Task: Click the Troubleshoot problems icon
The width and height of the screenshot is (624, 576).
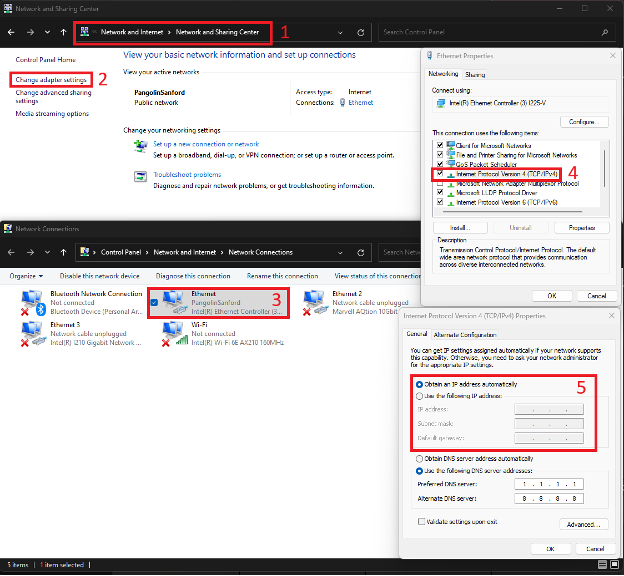Action: 141,177
